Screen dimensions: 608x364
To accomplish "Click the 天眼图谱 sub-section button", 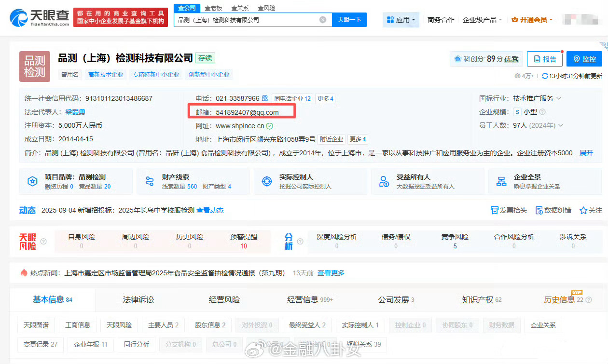I will point(36,325).
